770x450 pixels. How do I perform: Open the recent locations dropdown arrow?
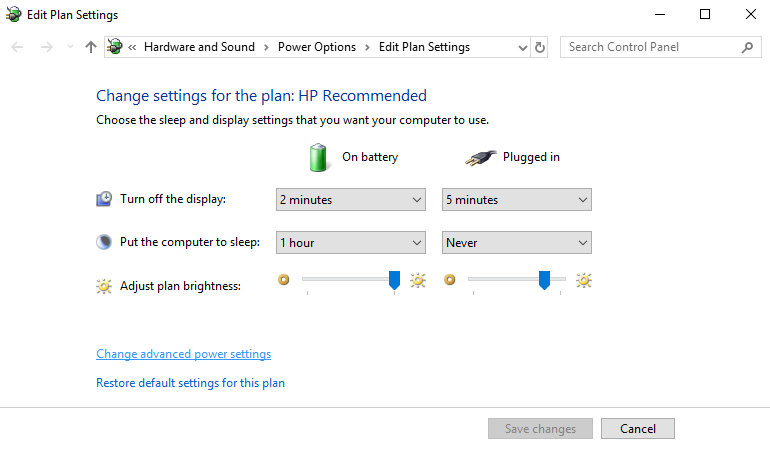click(x=70, y=47)
